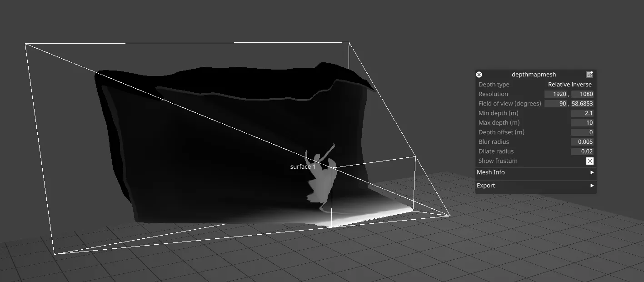
Task: Click the X close icon on the panel
Action: click(x=479, y=75)
